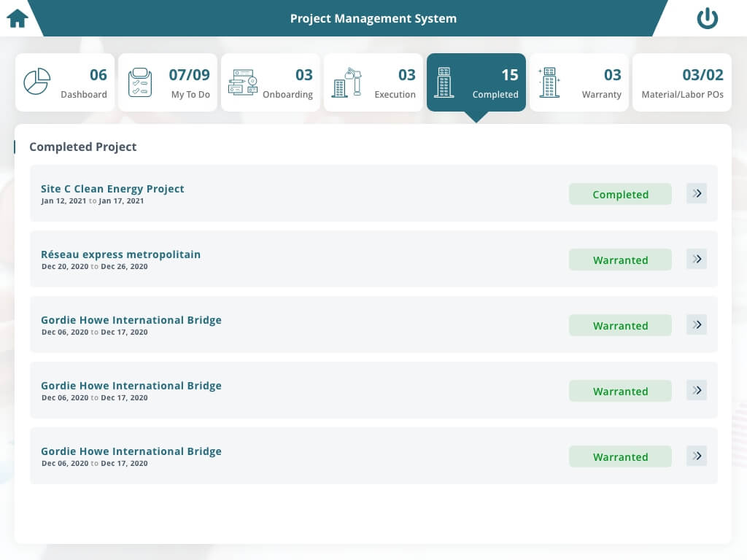Click the 06 count on Dashboard
This screenshot has height=560, width=747.
[x=98, y=75]
